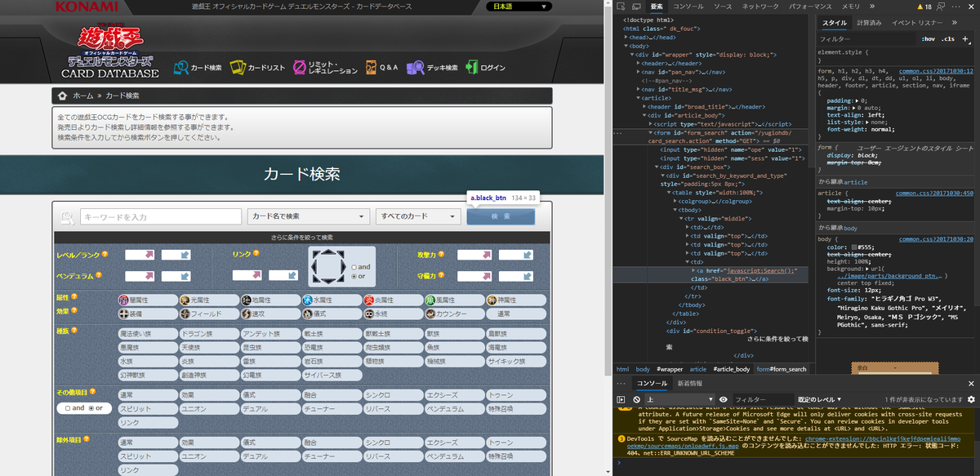Switch to the パフォーマンス DevTools tab
The height and width of the screenshot is (476, 980).
tap(811, 6)
